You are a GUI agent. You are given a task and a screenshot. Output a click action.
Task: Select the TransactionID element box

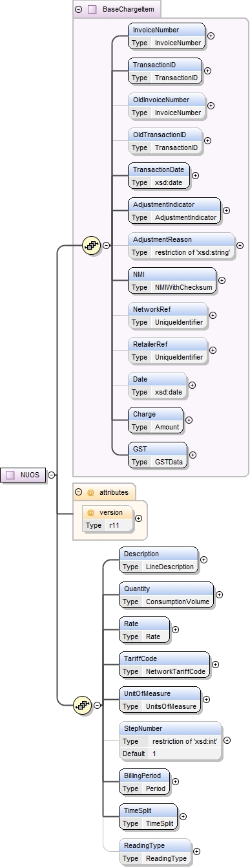tap(165, 71)
